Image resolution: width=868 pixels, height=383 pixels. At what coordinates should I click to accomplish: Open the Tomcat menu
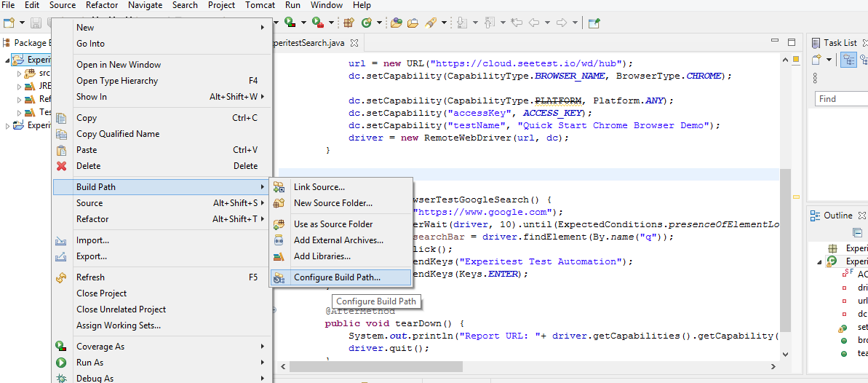260,5
